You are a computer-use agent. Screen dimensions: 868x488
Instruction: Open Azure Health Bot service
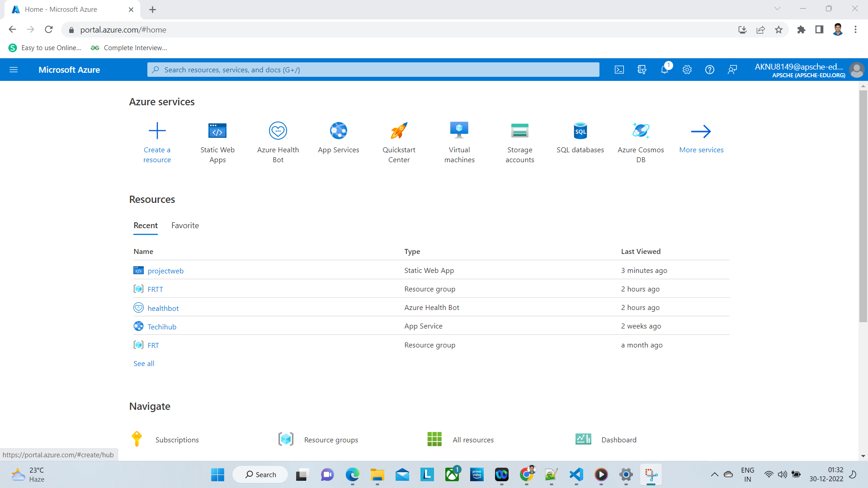[278, 142]
